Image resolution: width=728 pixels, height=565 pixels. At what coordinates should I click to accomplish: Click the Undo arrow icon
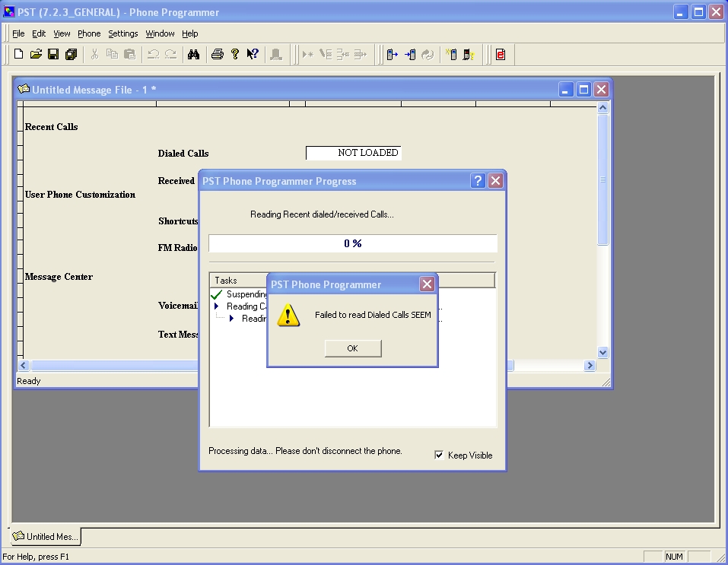pos(153,54)
